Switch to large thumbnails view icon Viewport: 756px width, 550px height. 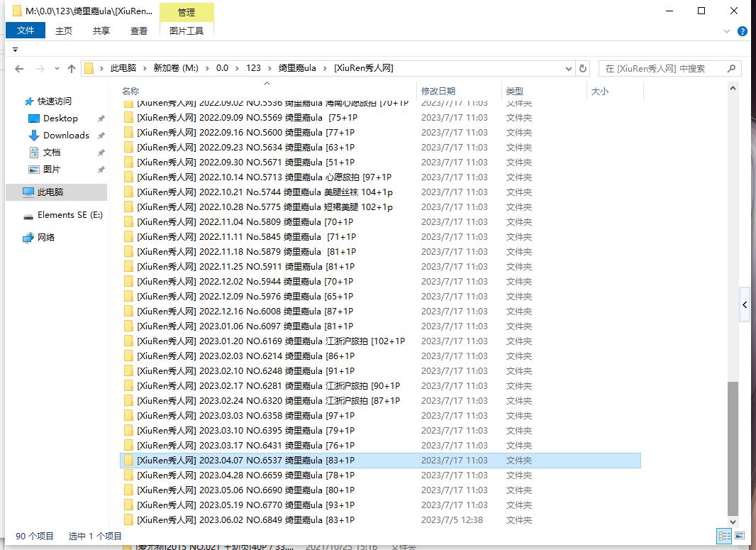pos(740,536)
